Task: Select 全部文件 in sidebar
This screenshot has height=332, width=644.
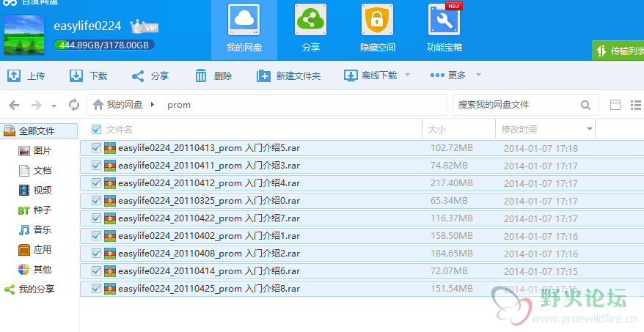Action: tap(39, 131)
